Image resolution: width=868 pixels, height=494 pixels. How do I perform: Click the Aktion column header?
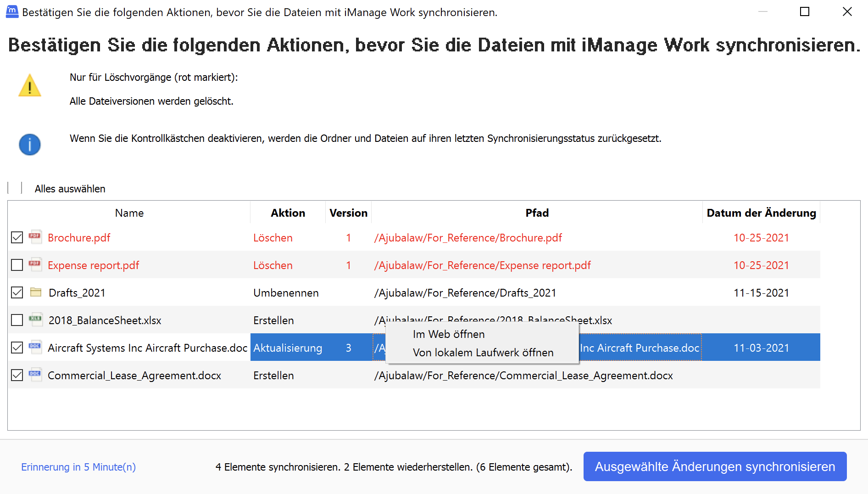(x=288, y=213)
